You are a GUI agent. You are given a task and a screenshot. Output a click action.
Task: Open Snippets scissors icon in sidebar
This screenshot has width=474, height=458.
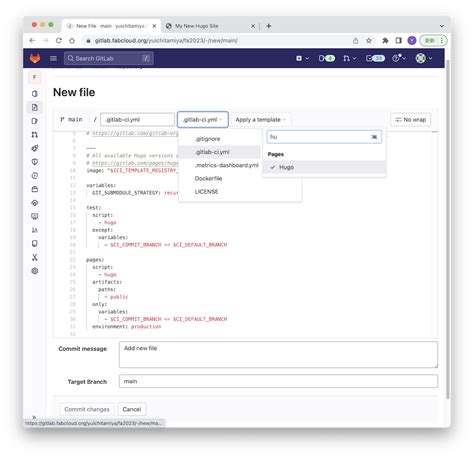(x=35, y=257)
